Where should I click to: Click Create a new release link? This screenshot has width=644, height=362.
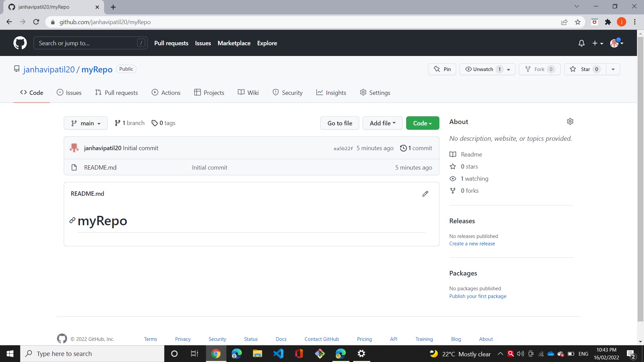click(472, 243)
